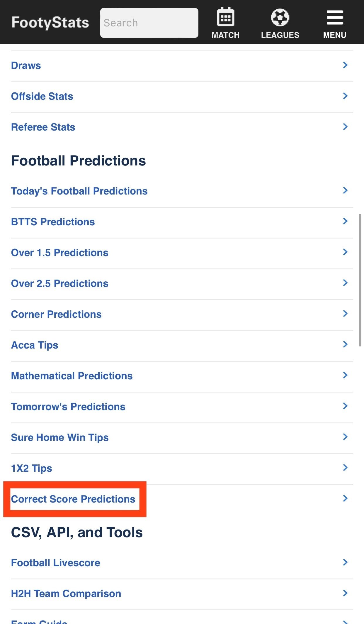Click the chevron for Acca Tips
This screenshot has height=624, width=364.
[345, 344]
